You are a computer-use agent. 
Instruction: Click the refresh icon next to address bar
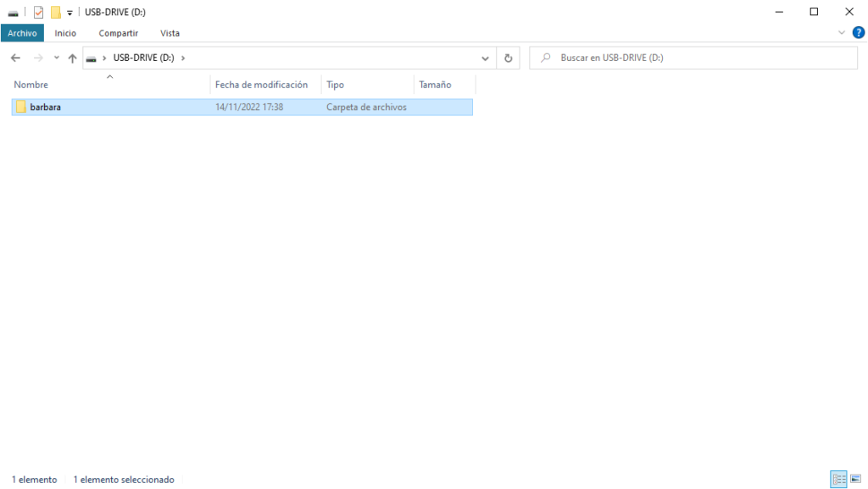[507, 58]
